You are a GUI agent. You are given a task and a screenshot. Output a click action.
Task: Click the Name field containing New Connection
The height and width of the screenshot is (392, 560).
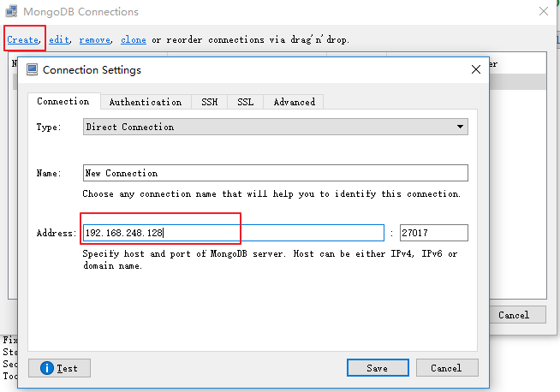click(x=276, y=173)
